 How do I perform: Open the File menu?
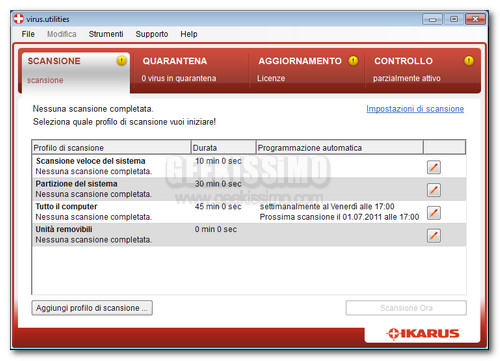(28, 34)
